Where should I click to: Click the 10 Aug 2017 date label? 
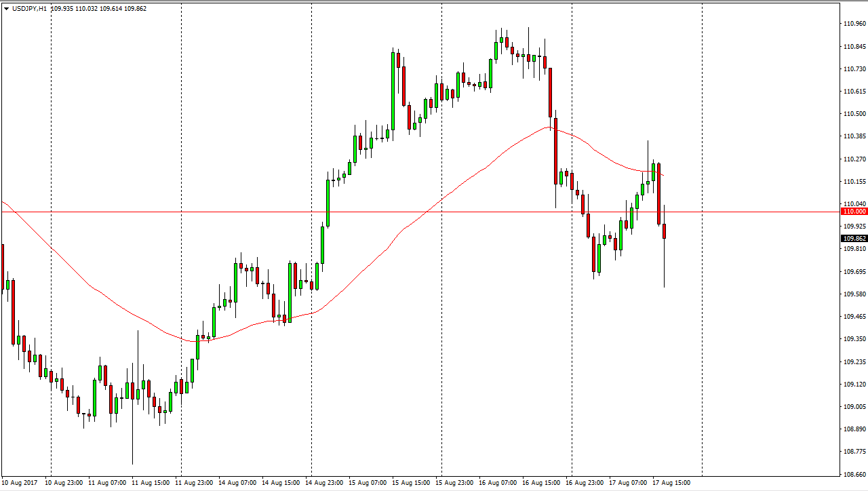[x=20, y=483]
